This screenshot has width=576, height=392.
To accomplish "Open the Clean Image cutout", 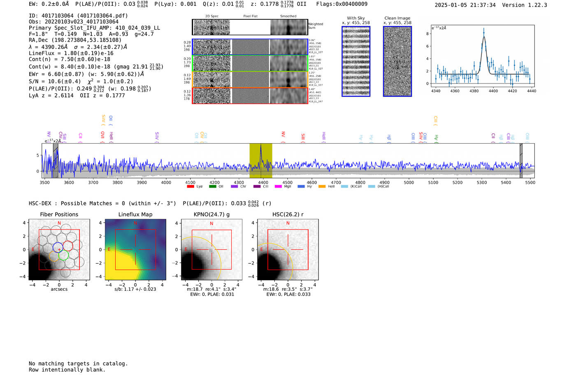I will (397, 61).
